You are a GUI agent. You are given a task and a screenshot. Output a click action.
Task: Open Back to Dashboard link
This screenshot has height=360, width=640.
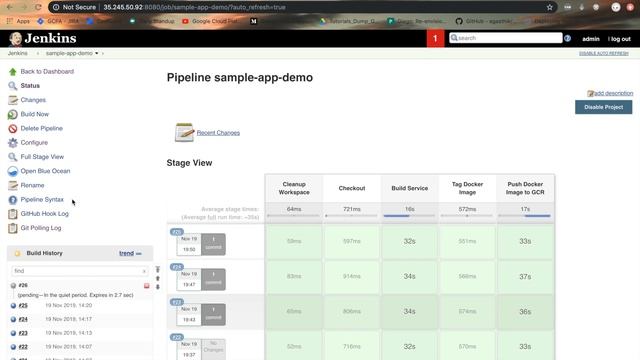47,71
